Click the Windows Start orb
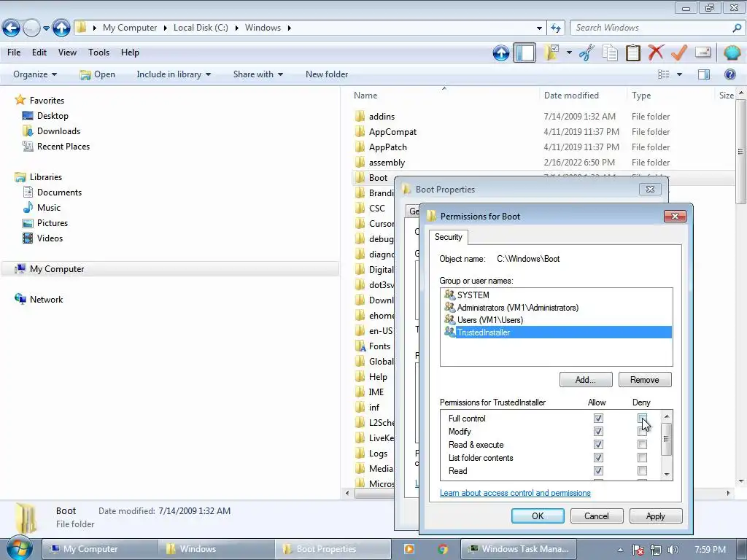 tap(19, 548)
